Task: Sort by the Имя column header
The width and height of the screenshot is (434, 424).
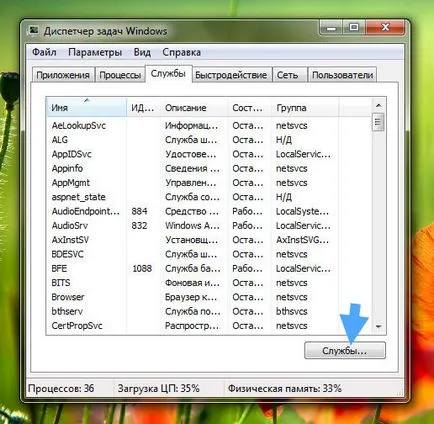Action: [x=86, y=107]
